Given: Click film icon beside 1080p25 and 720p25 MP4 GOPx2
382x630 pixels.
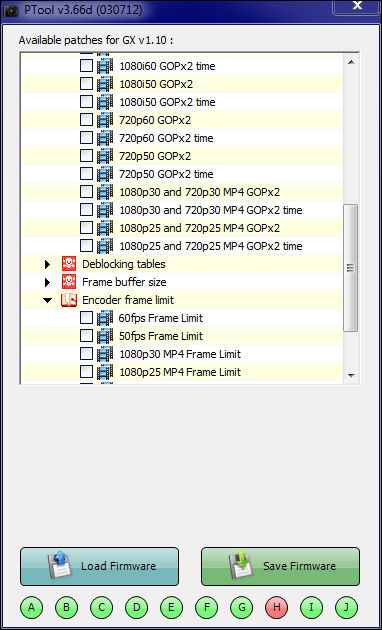Looking at the screenshot, I should tap(105, 228).
